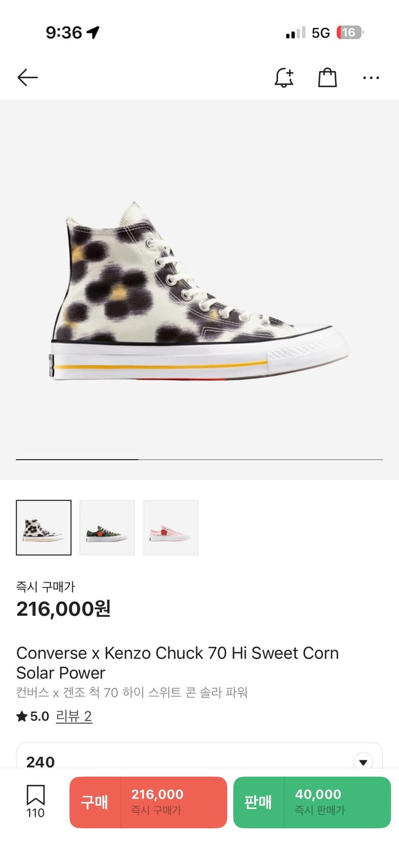Tap the notification bell with plus icon
The width and height of the screenshot is (399, 868).
click(x=283, y=78)
